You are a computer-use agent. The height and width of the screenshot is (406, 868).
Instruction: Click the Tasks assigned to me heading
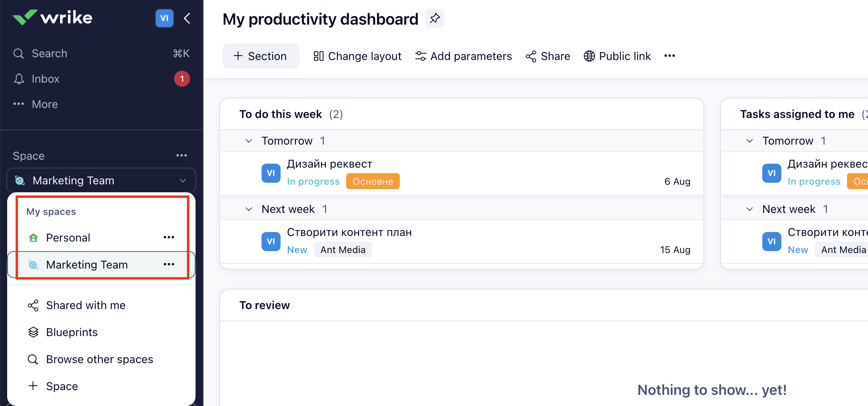click(x=797, y=114)
